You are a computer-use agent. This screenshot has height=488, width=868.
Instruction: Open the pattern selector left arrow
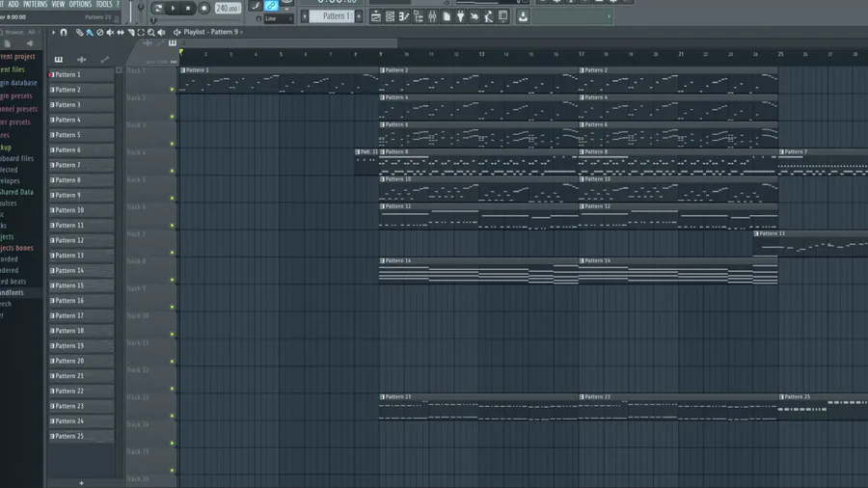305,16
